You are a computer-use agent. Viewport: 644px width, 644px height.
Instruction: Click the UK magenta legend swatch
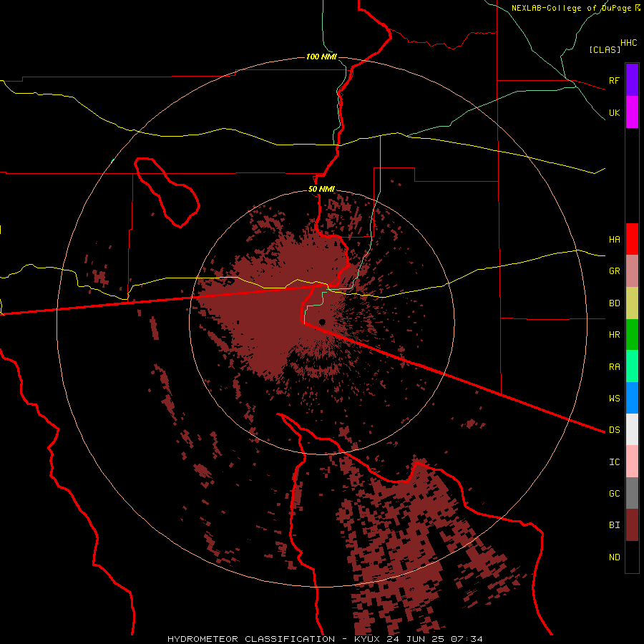[632, 112]
